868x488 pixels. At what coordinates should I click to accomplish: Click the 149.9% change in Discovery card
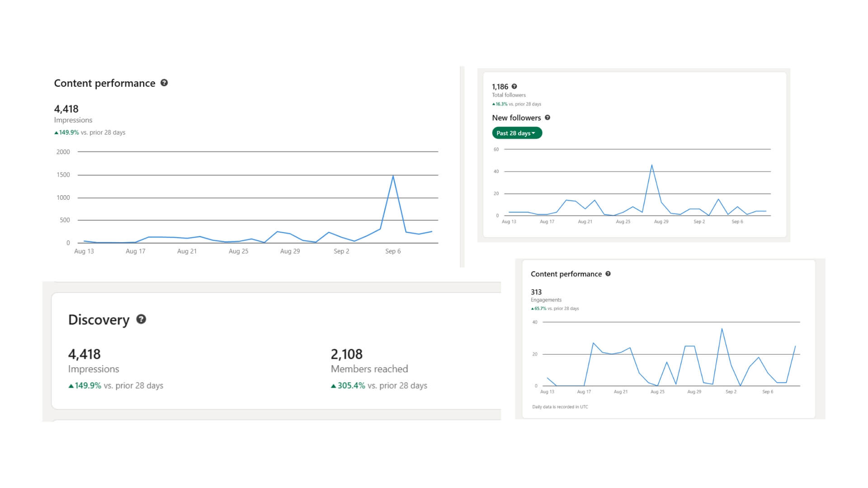click(x=85, y=385)
